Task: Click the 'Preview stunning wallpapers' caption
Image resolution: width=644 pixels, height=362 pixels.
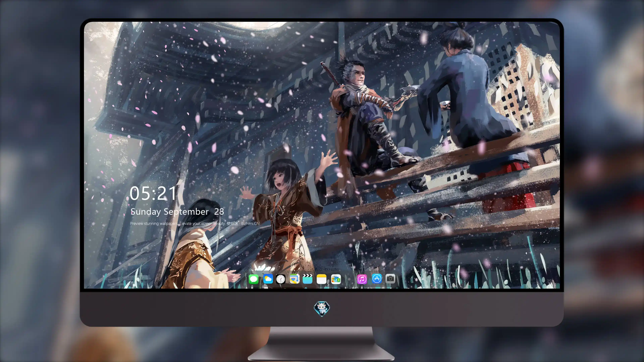Action: pos(154,223)
